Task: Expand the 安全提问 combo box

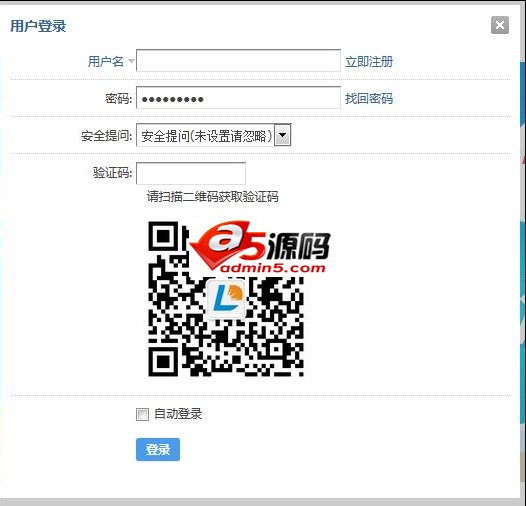Action: coord(213,135)
